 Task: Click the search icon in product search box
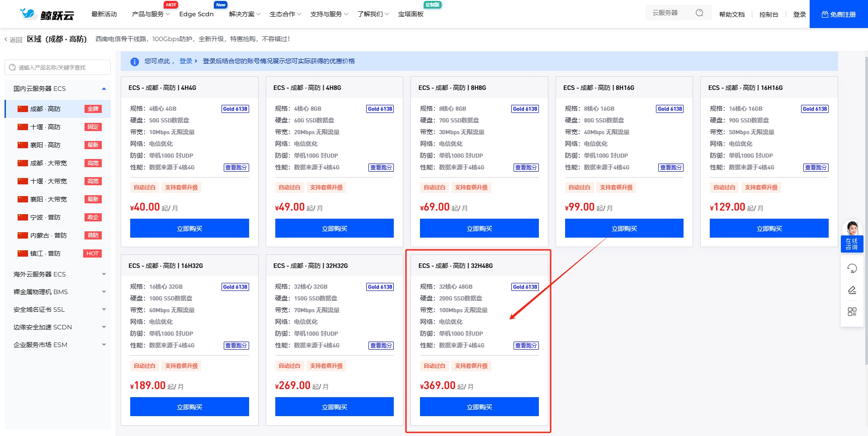pos(12,67)
